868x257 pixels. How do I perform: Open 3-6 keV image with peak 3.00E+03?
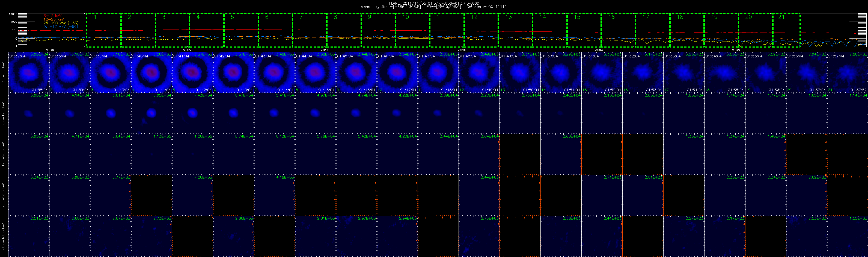pos(724,72)
